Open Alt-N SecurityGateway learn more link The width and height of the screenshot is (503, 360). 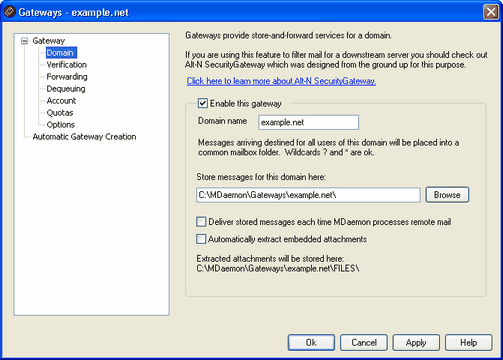pyautogui.click(x=281, y=81)
